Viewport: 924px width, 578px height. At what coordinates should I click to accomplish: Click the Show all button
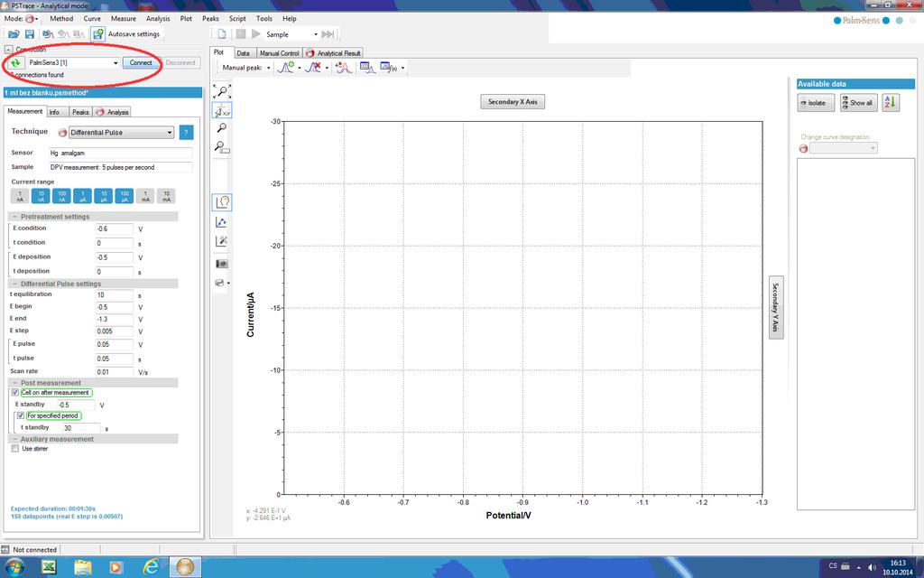point(859,103)
